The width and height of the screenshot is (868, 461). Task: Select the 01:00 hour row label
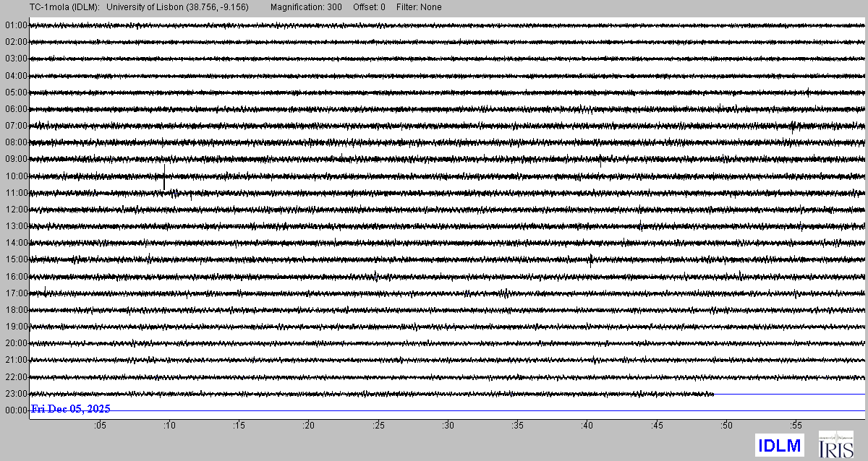(x=16, y=25)
